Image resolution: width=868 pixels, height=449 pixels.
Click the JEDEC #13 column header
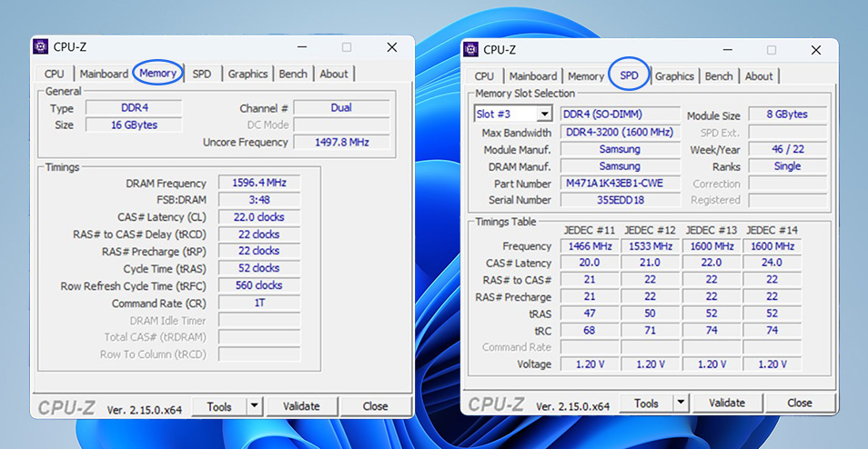(712, 229)
